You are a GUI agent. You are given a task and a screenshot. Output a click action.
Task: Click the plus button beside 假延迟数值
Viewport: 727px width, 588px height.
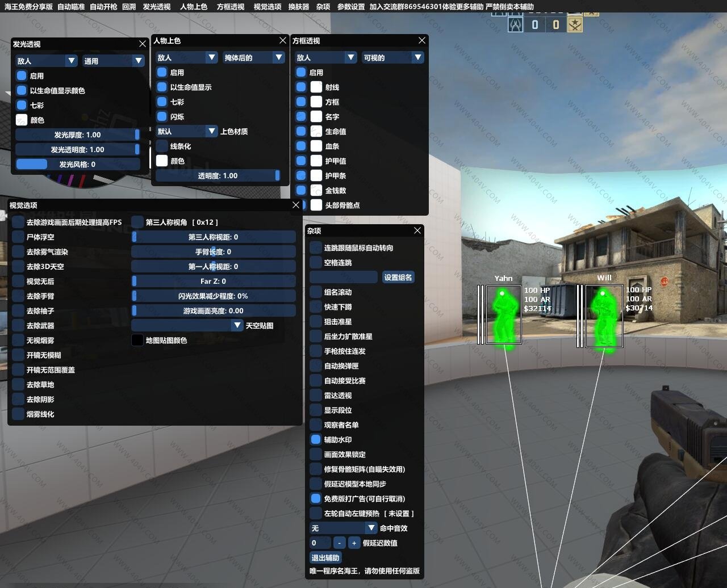pos(354,543)
